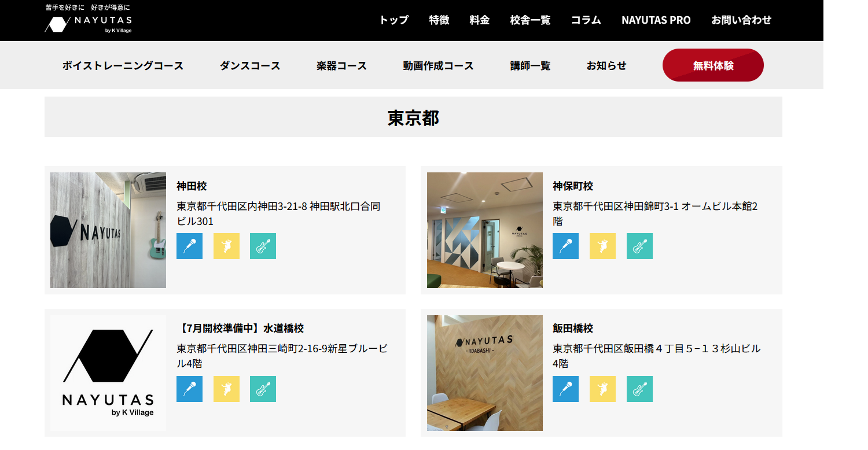Click microphone icon under 水道橋校

pos(189,389)
